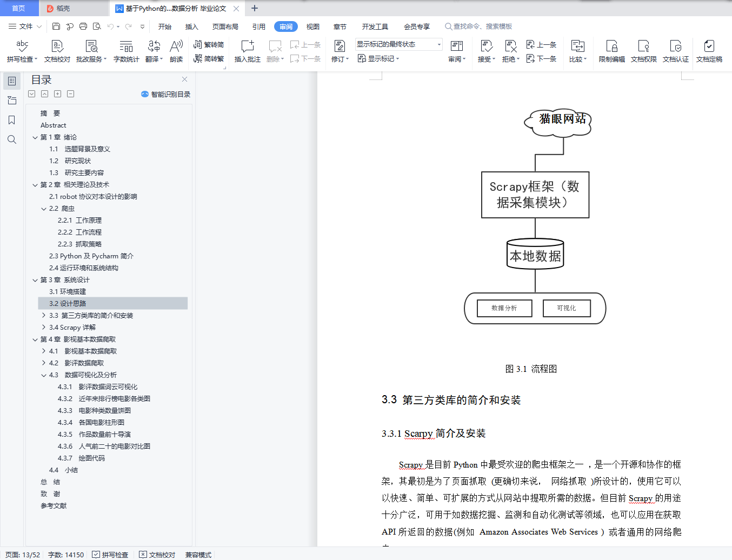Undo the last action

(x=110, y=26)
